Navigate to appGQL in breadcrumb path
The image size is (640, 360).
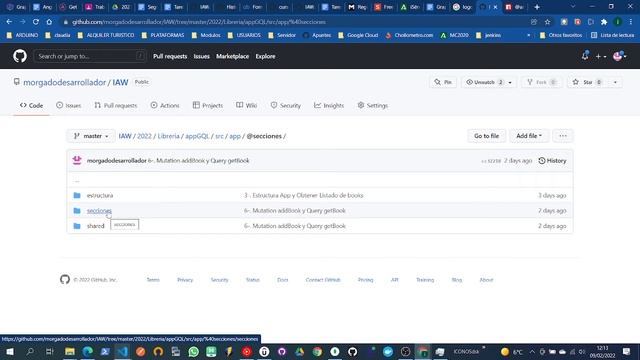[x=197, y=136]
